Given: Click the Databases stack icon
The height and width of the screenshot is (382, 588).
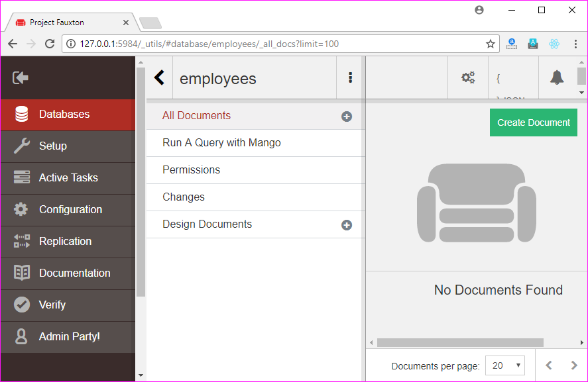Looking at the screenshot, I should pyautogui.click(x=21, y=114).
